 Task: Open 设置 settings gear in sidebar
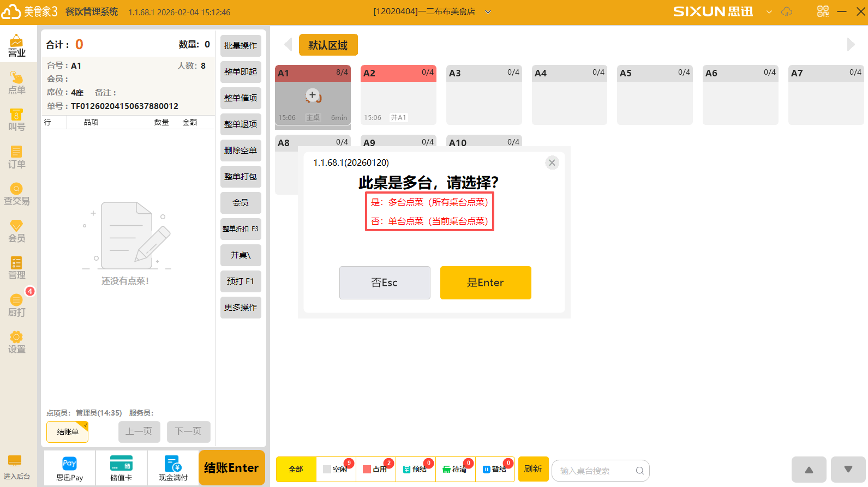[x=16, y=342]
